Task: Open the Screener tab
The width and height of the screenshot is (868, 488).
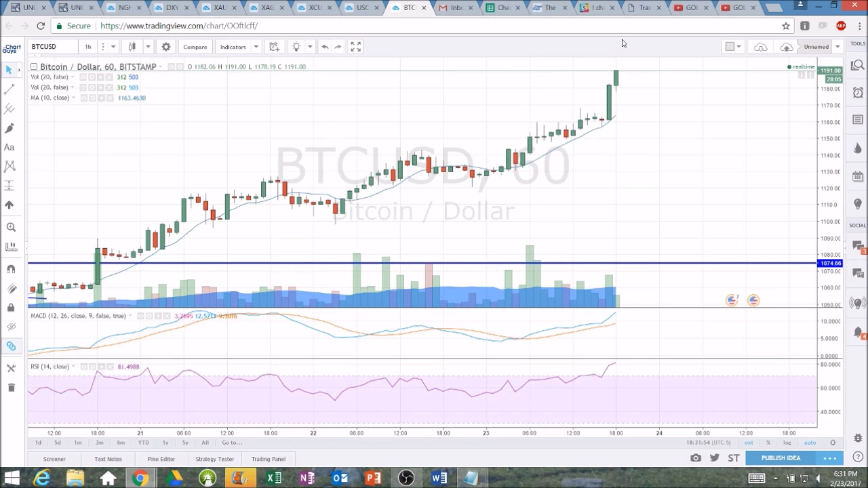Action: [x=54, y=459]
